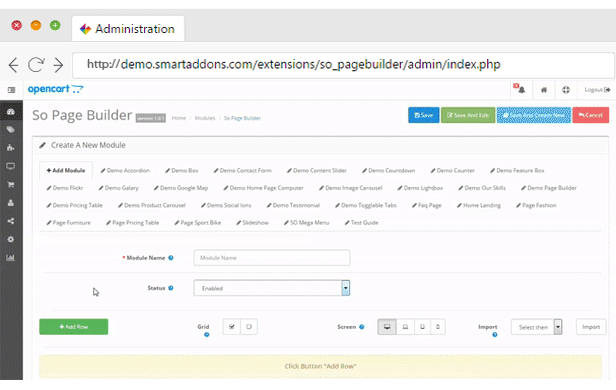Open the notifications bell icon
This screenshot has width=616, height=390.
click(521, 90)
